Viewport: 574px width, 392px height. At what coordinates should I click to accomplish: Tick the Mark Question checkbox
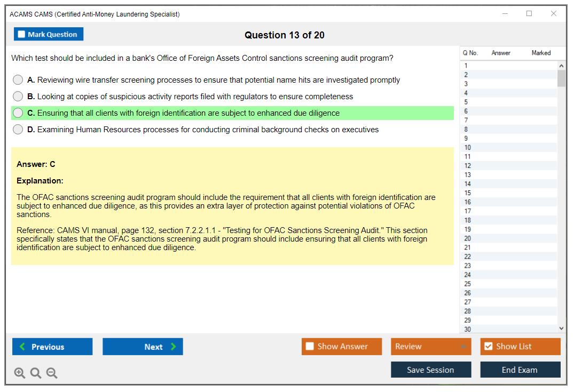click(22, 35)
